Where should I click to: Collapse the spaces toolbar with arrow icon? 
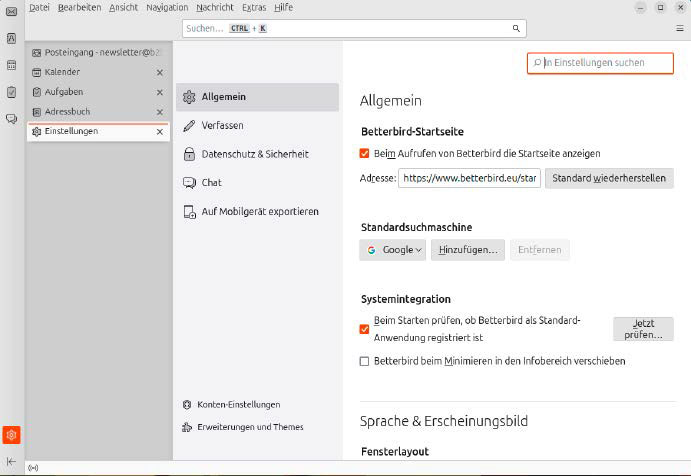tap(11, 461)
